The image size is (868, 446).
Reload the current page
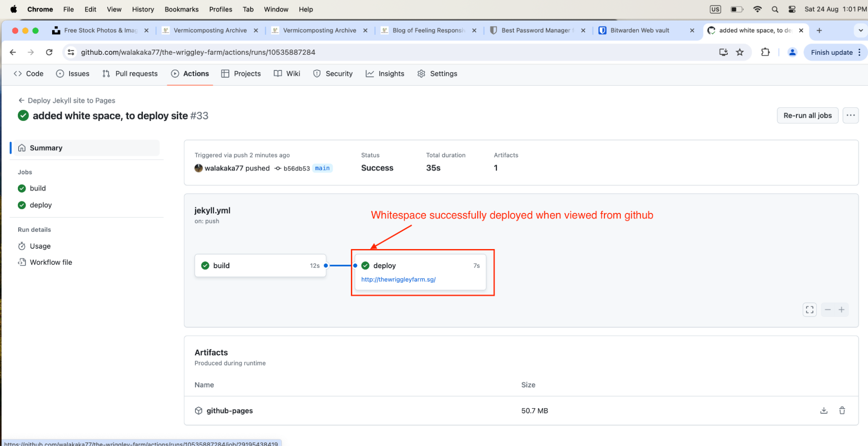(x=49, y=52)
